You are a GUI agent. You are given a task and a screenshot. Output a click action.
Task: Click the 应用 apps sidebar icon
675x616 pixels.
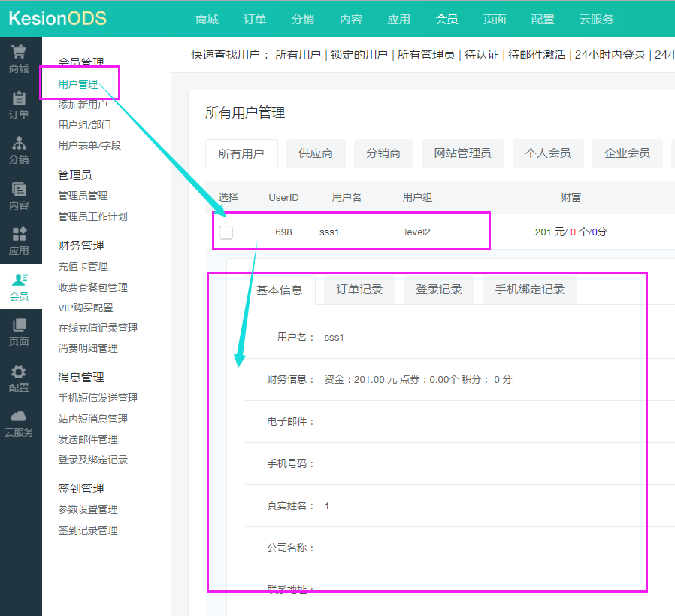point(19,235)
